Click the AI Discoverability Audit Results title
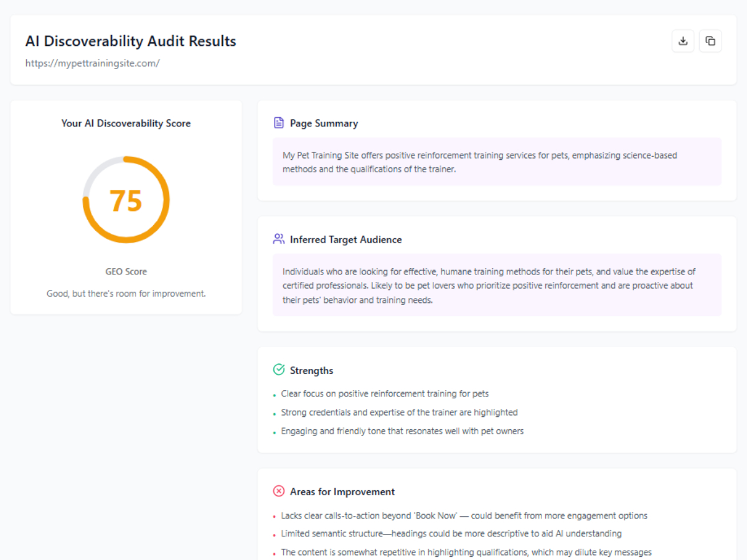 tap(131, 41)
